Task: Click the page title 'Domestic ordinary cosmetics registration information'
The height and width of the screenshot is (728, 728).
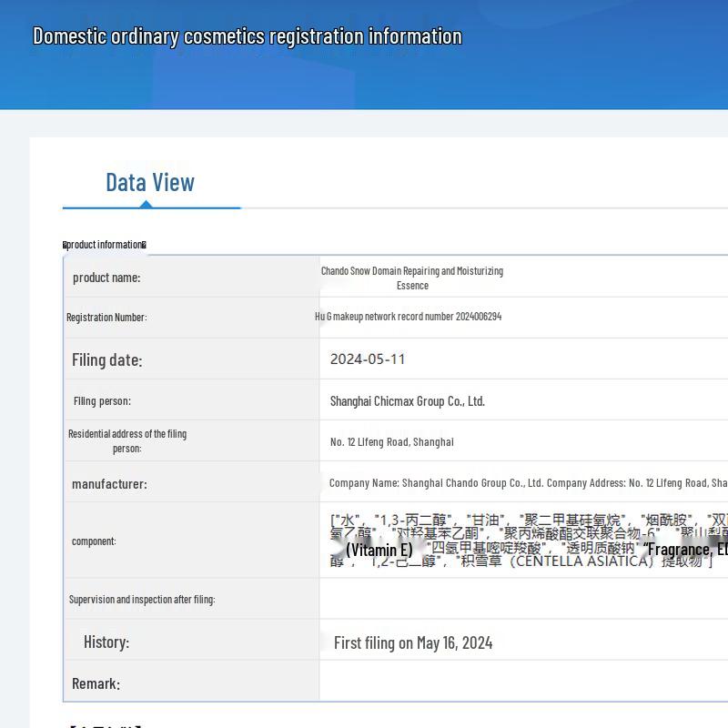Action: [x=248, y=36]
